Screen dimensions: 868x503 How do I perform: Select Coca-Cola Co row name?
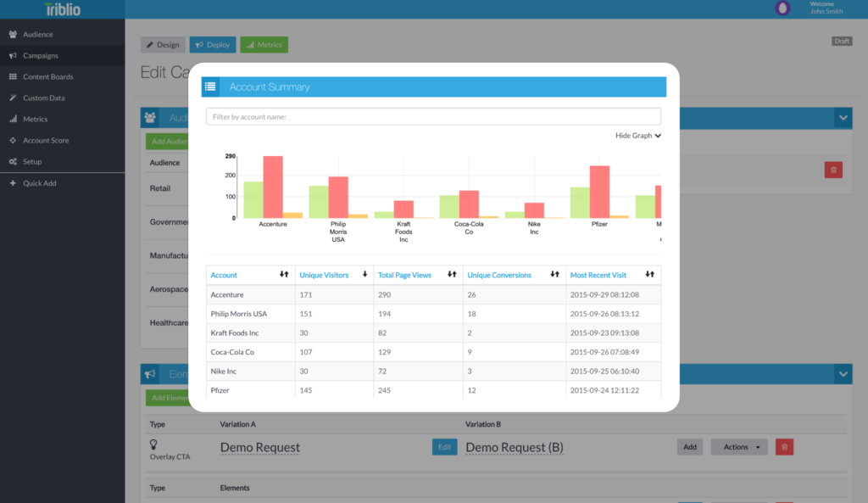point(232,352)
